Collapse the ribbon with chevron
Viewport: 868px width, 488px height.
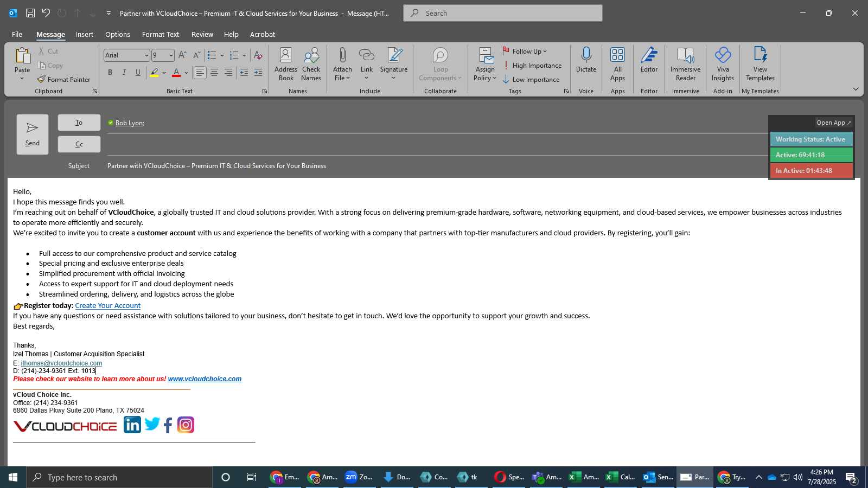pos(856,89)
